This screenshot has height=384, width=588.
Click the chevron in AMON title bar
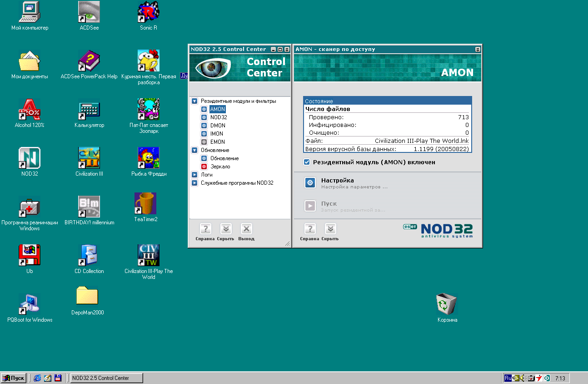pyautogui.click(x=478, y=49)
